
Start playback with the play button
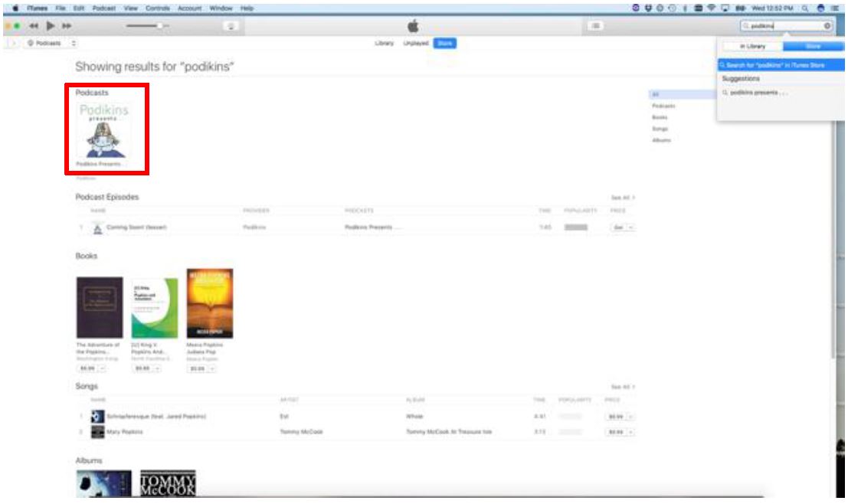[x=51, y=25]
